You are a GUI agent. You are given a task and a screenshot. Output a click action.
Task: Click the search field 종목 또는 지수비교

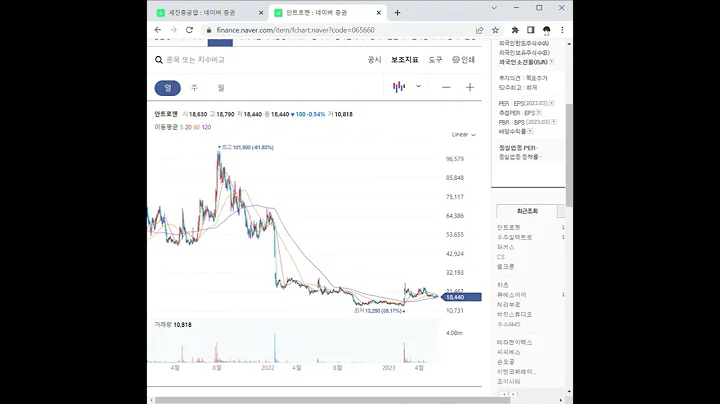point(196,60)
